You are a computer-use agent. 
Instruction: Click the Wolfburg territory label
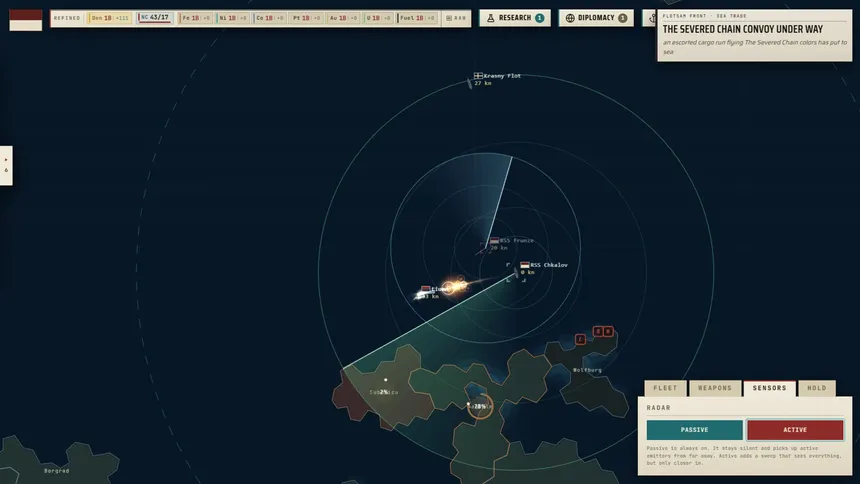click(x=587, y=370)
